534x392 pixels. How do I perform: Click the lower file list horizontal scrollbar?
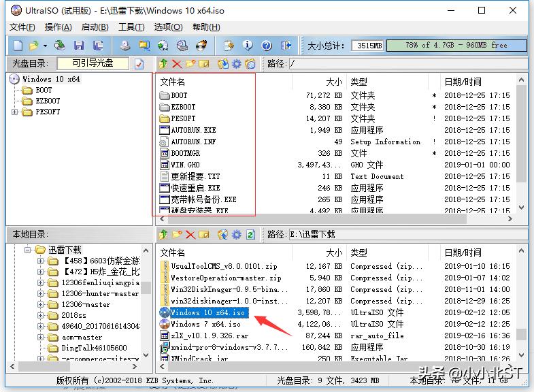pyautogui.click(x=336, y=366)
